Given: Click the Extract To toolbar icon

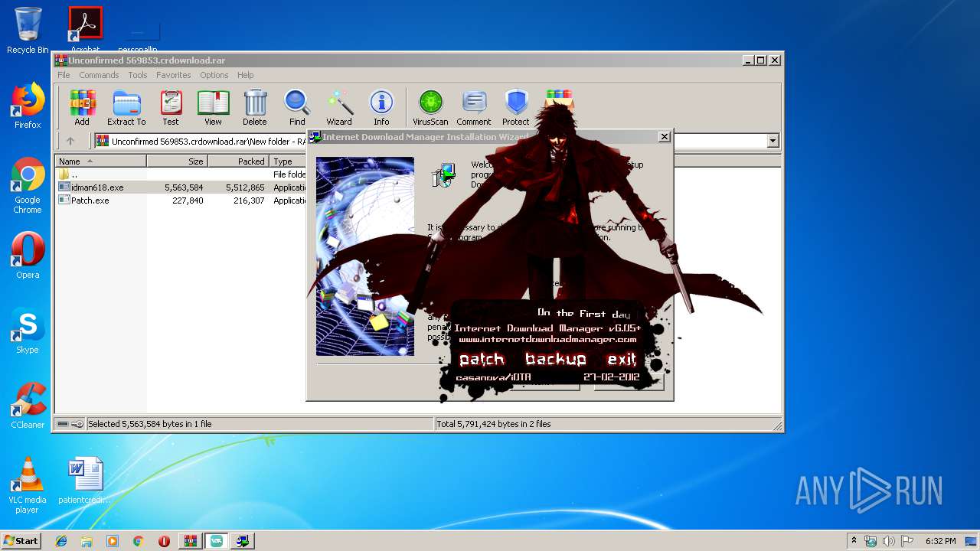Looking at the screenshot, I should coord(126,107).
